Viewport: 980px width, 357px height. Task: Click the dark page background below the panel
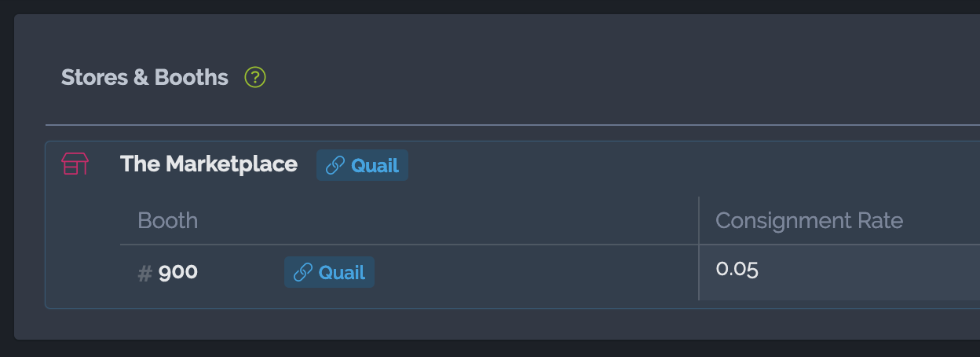click(490, 349)
